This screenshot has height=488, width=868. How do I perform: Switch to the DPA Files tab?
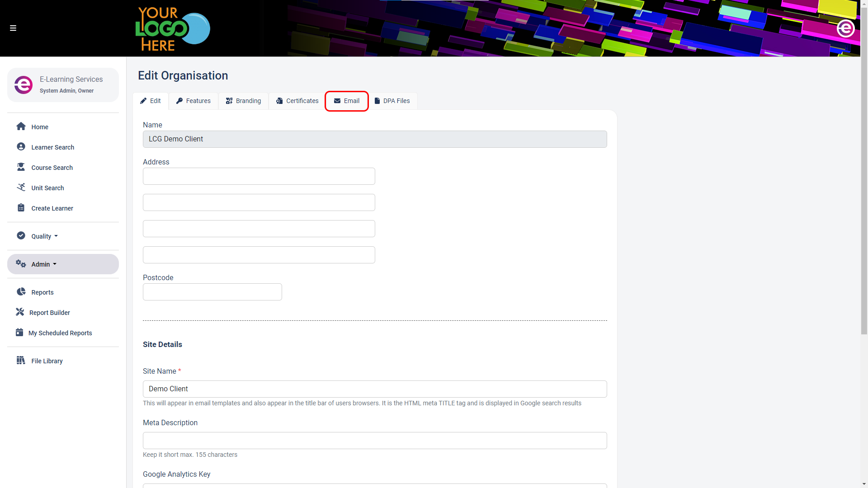click(x=392, y=101)
